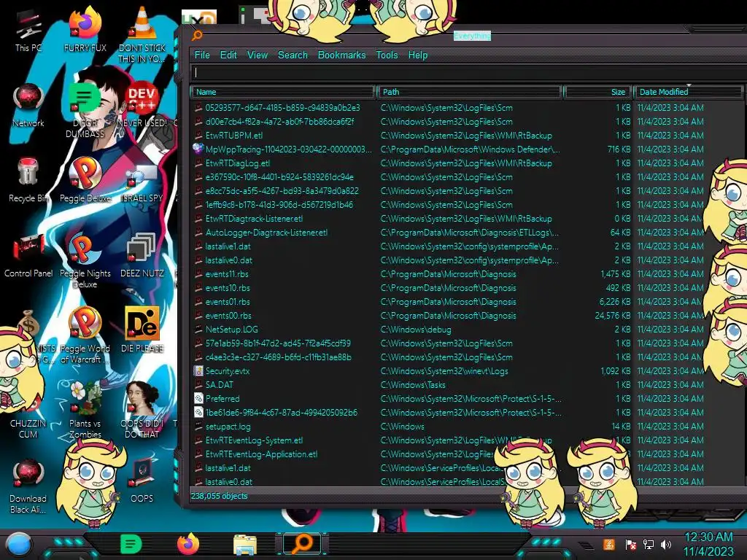Sort results by Size column header

[x=598, y=92]
